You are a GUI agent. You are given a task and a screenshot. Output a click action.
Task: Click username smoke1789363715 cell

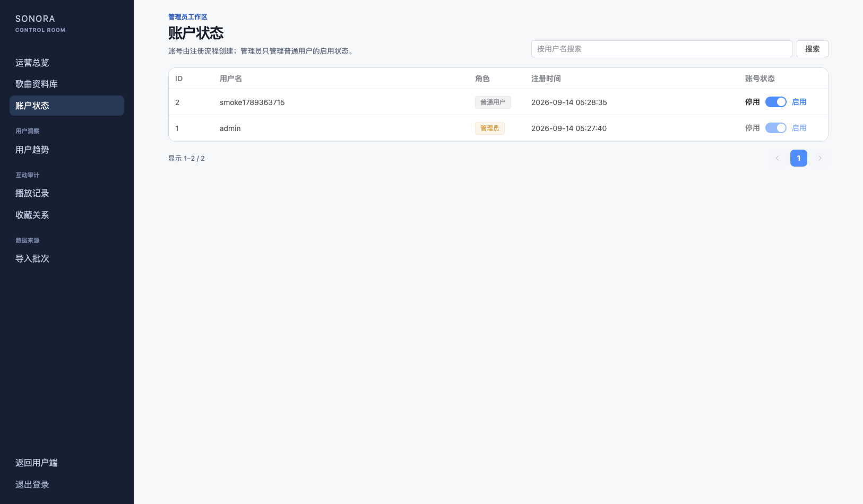click(x=252, y=102)
